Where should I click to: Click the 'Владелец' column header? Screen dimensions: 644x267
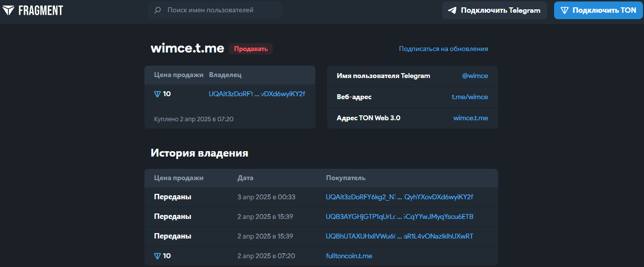(225, 75)
